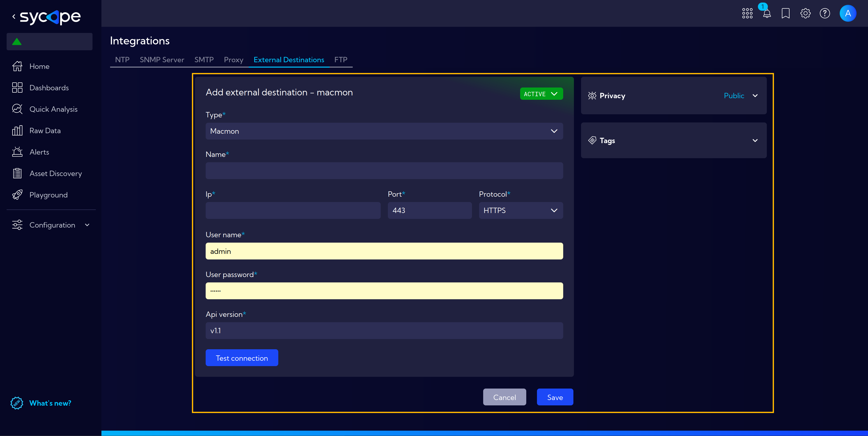Click the User name field with admin
Screen dimensions: 868x436
(x=384, y=251)
